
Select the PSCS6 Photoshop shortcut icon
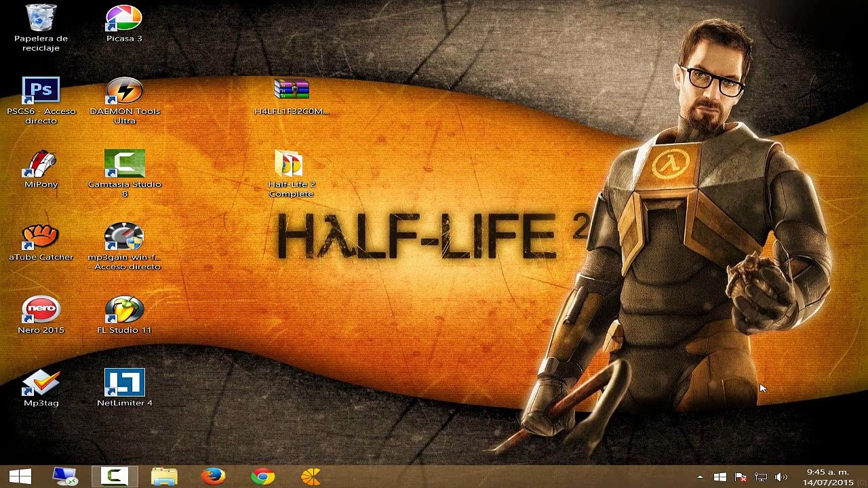click(x=41, y=91)
